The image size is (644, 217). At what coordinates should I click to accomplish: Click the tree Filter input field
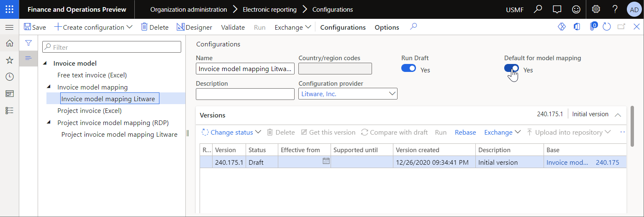[112, 47]
